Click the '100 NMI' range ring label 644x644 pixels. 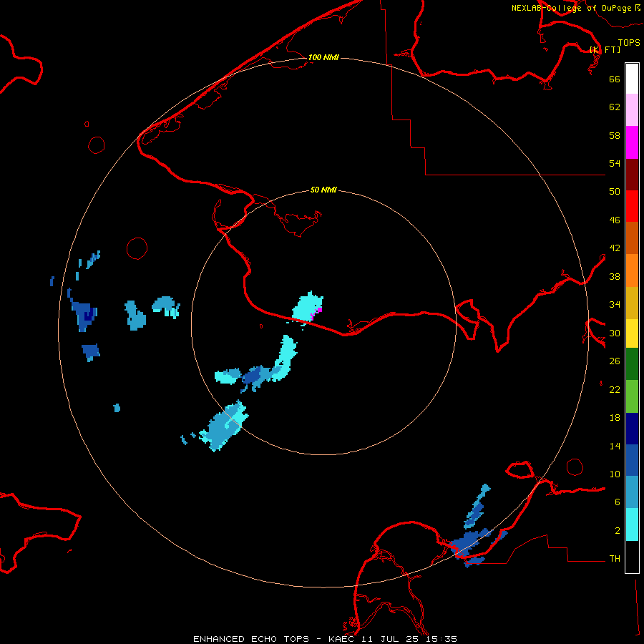(x=323, y=57)
